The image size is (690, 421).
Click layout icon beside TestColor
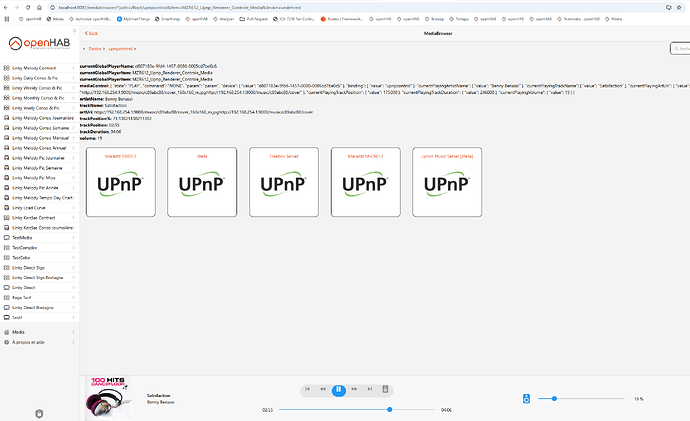click(7, 257)
